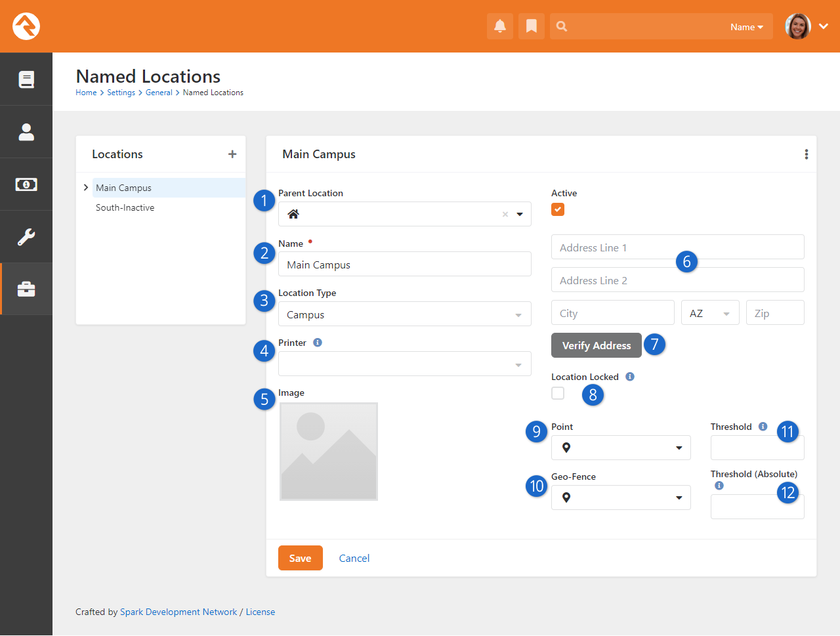Click the Address Line 1 field
The height and width of the screenshot is (636, 840).
pyautogui.click(x=678, y=247)
